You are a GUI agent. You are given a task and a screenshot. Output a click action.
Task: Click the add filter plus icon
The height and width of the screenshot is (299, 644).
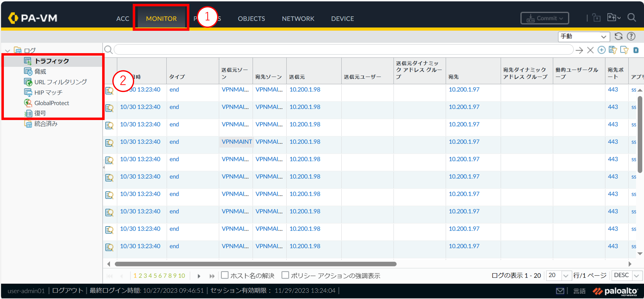(x=601, y=50)
